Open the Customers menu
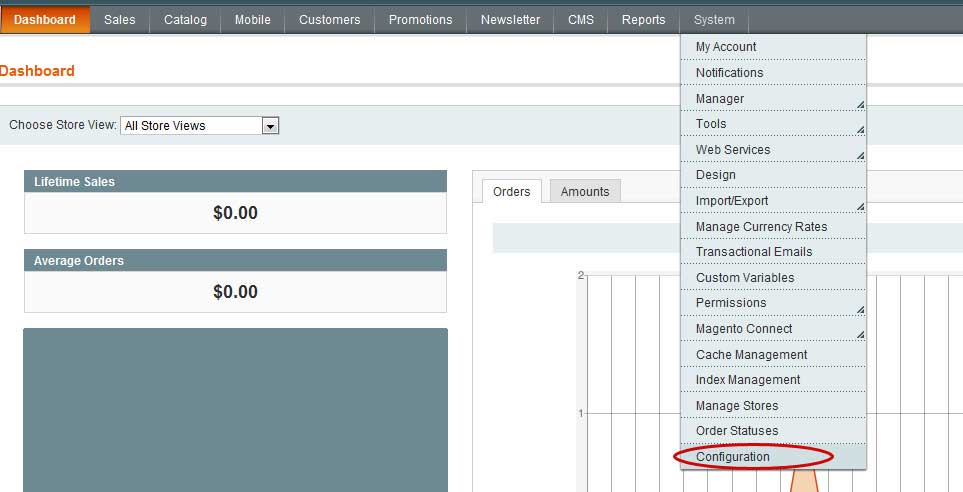 pyautogui.click(x=330, y=20)
